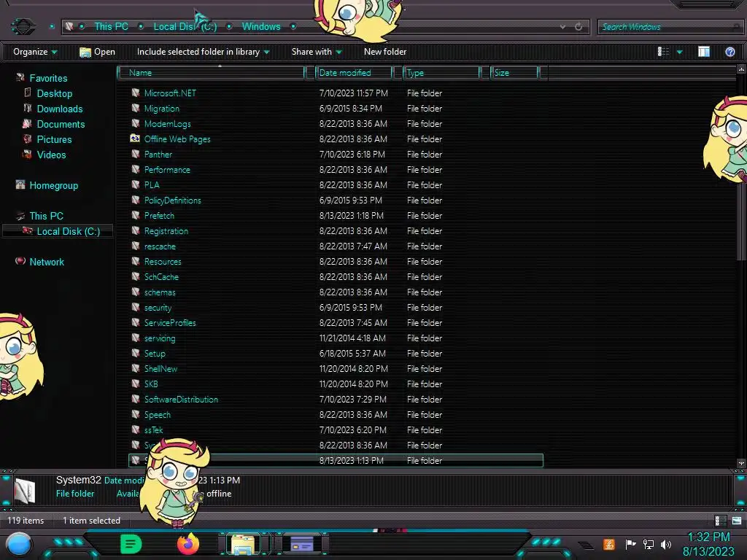Select Desktop under Favorites
The image size is (747, 560).
54,93
